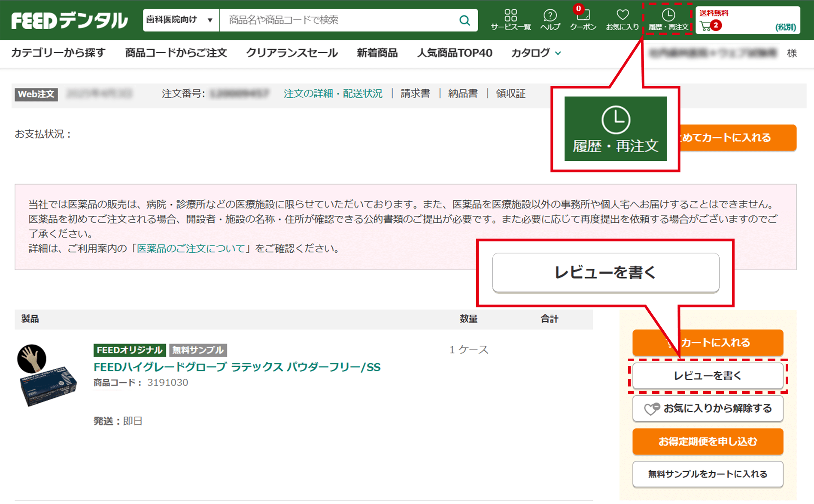Open the shopping cart icon

point(707,26)
